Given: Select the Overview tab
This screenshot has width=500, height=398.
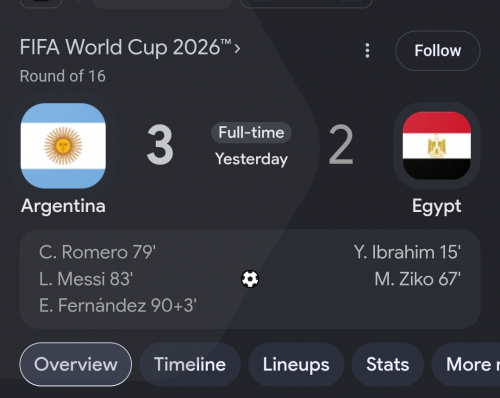Looking at the screenshot, I should (x=76, y=364).
